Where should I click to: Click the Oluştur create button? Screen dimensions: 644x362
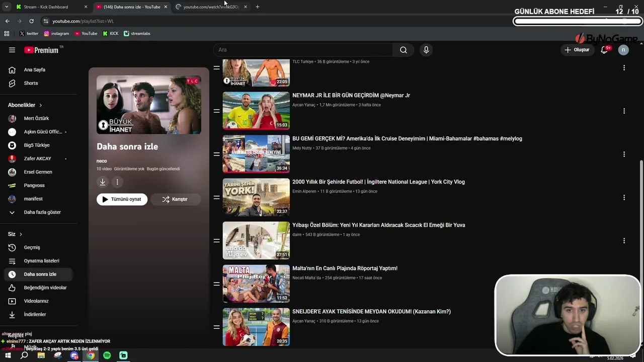tap(577, 50)
